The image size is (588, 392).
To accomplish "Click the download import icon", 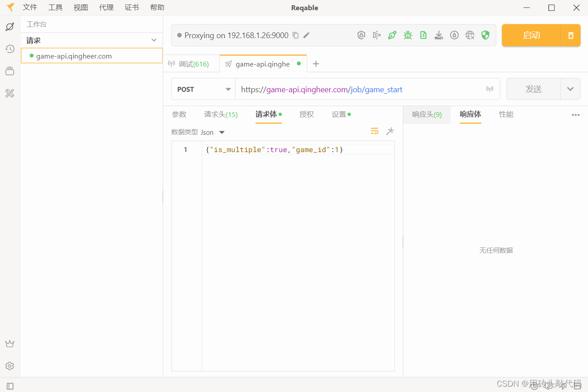I will (x=439, y=35).
